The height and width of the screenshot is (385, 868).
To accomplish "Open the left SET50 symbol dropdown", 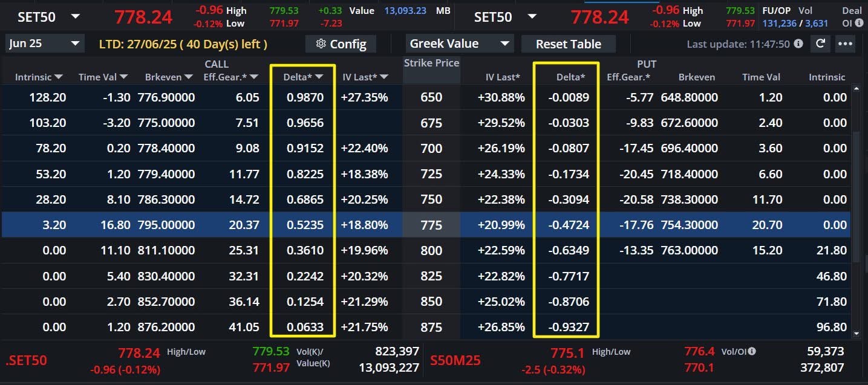I will point(75,17).
